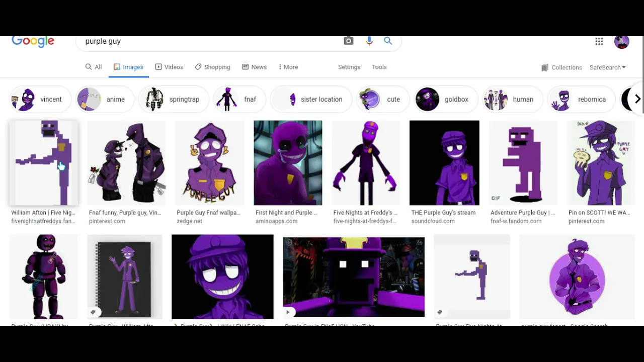Image resolution: width=644 pixels, height=362 pixels.
Task: Click the Google logo
Action: [x=33, y=42]
